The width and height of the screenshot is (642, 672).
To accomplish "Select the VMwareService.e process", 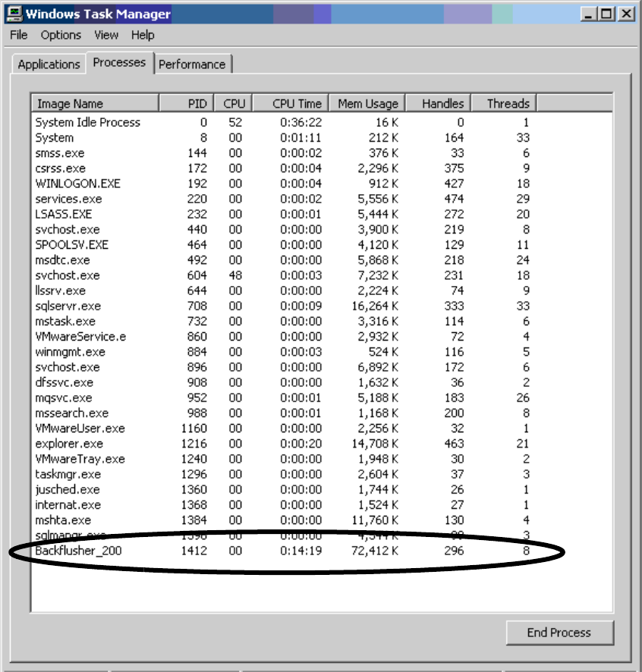I will (x=283, y=337).
